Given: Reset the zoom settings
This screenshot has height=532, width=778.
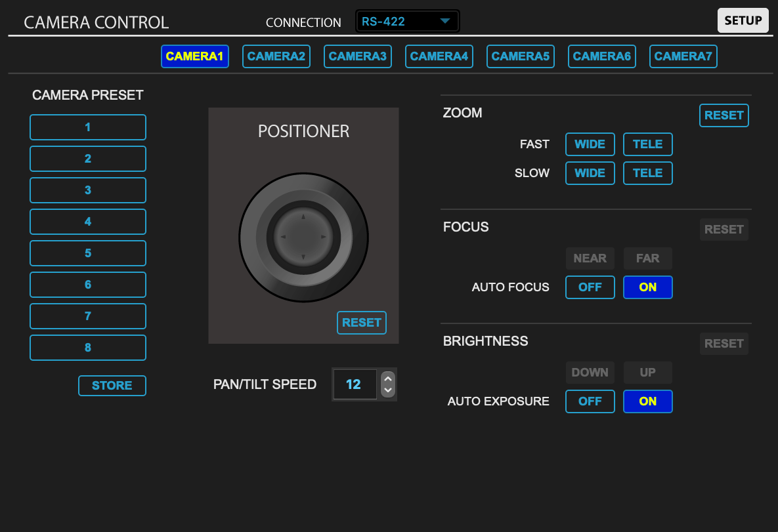Looking at the screenshot, I should 724,115.
